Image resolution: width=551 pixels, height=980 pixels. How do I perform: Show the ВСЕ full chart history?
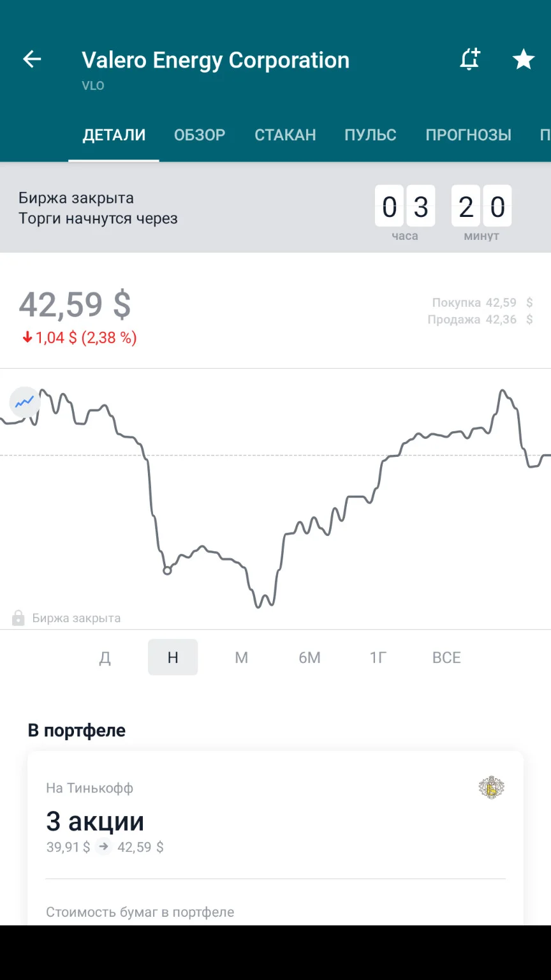(446, 658)
